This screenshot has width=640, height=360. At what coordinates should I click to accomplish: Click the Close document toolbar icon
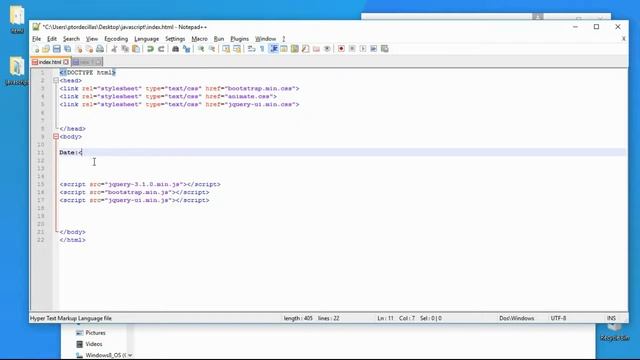click(78, 49)
